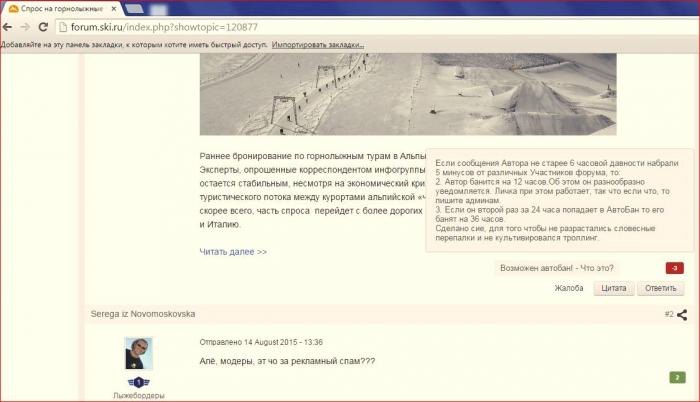Open Serega iz Novomoskovska's avatar picture
Viewport: 700px width, 402px height.
[x=138, y=353]
